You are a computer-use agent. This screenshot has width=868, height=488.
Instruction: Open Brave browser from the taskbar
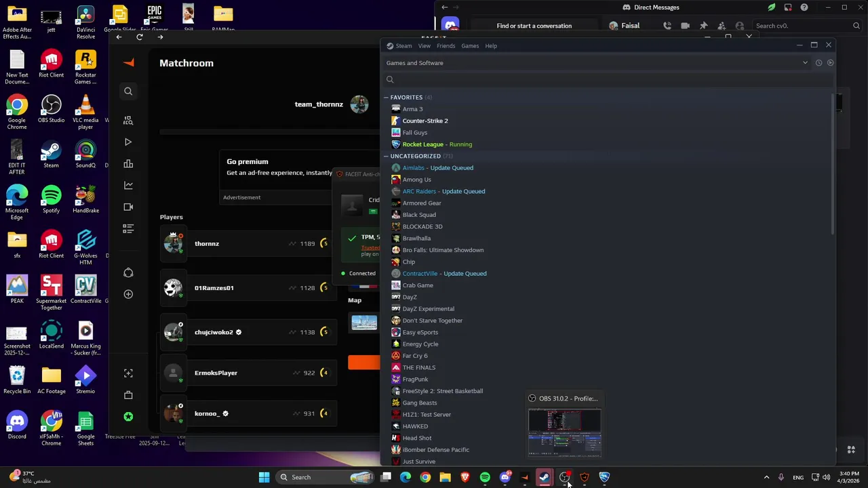(x=465, y=477)
